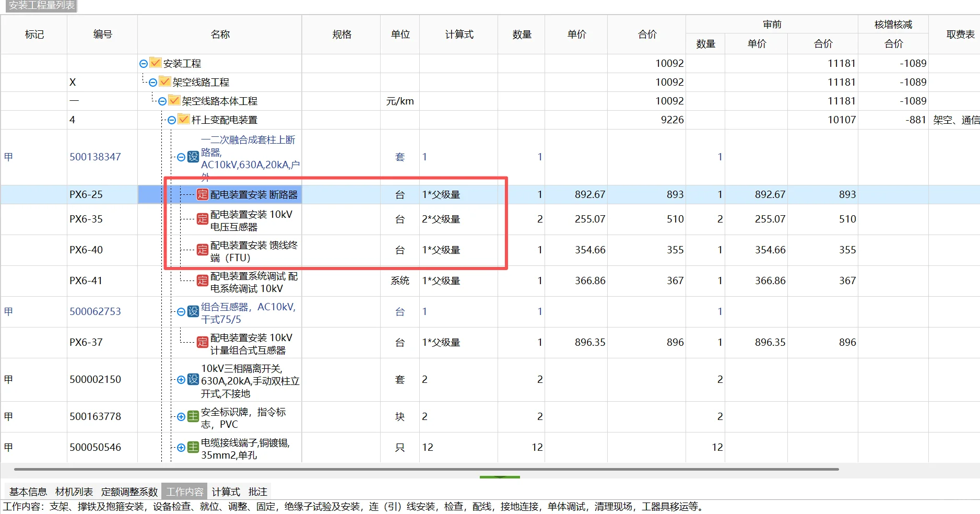
Task: Toggle the checkbox beside 杆上变配电装置
Action: coord(184,120)
